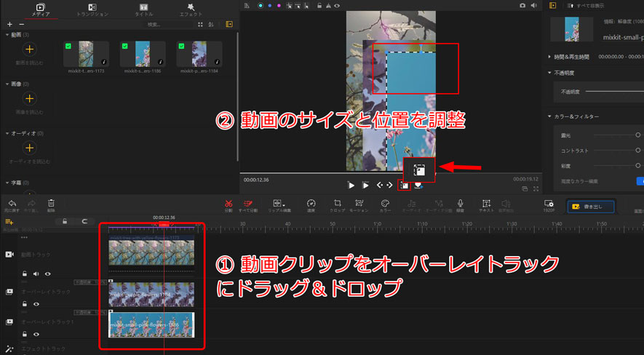The image size is (644, 355).
Task: Click the microphone Record (録音) icon
Action: click(x=461, y=203)
